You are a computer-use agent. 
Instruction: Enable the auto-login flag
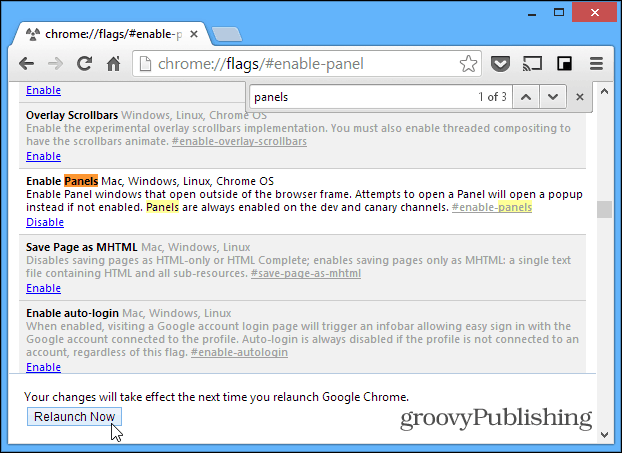43,367
